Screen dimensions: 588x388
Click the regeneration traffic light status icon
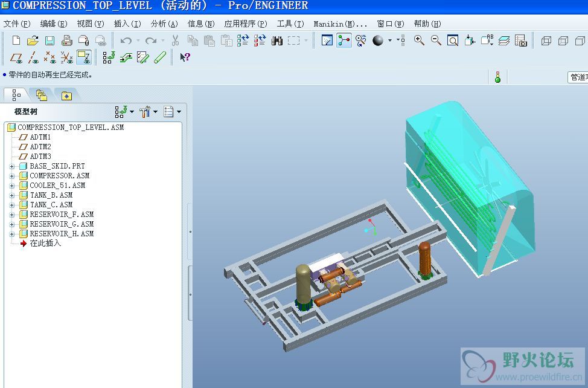[497, 77]
